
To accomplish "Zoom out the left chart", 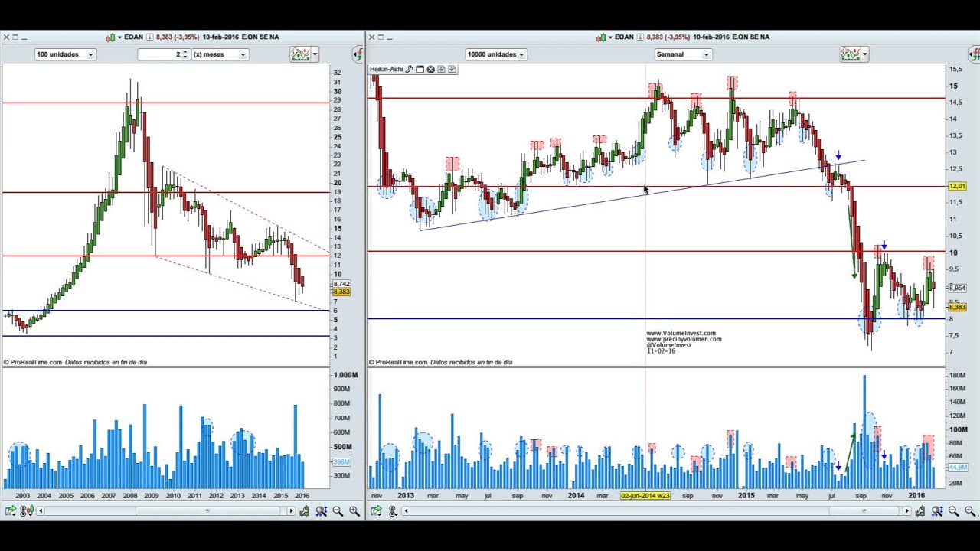I will coord(338,511).
